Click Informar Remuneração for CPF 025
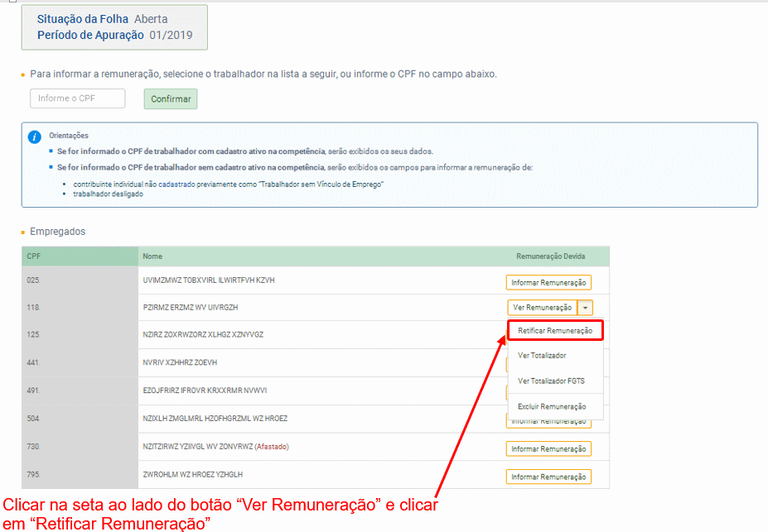The width and height of the screenshot is (768, 532). [x=549, y=283]
